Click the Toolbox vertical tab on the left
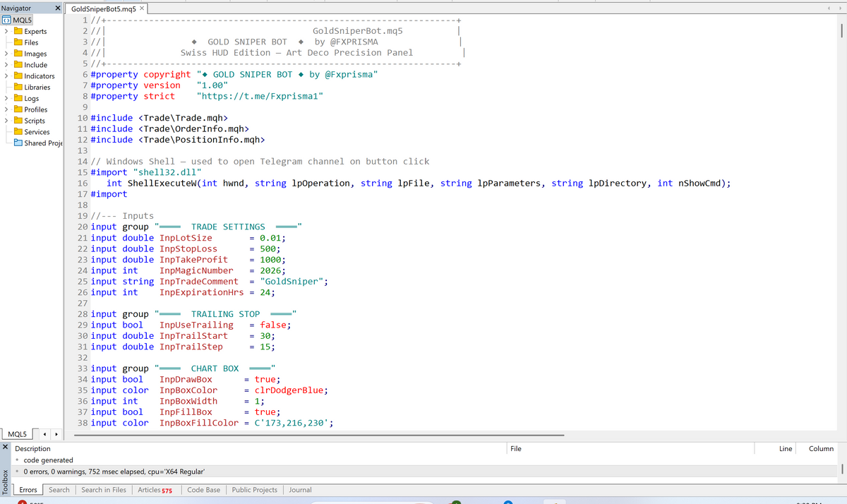 [x=6, y=479]
